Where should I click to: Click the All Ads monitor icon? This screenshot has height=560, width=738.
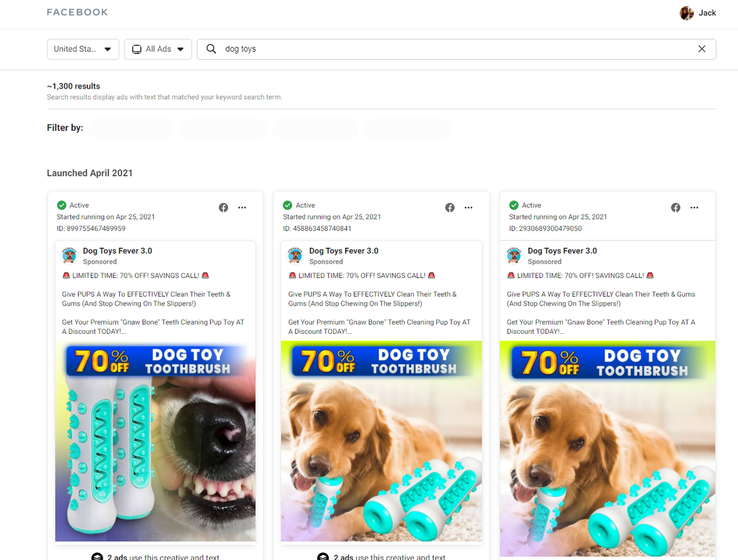click(x=137, y=49)
